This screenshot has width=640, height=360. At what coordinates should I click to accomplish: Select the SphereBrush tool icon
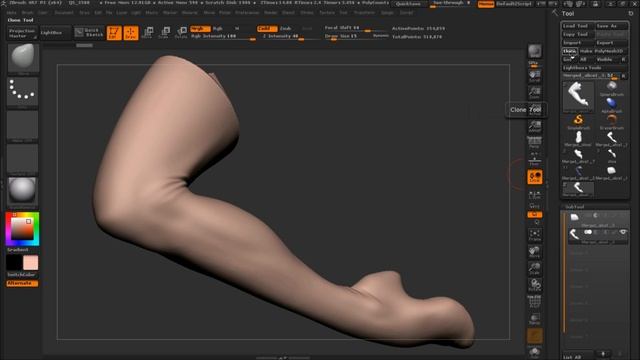[611, 87]
